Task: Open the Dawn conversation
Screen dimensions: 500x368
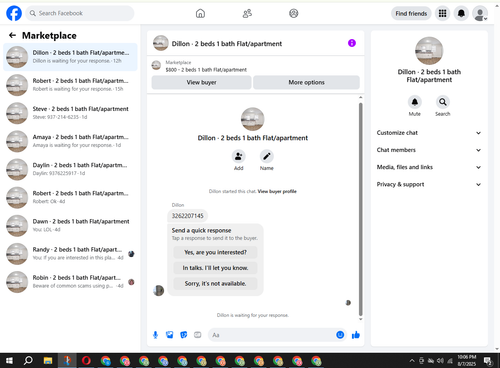Action: [70, 226]
